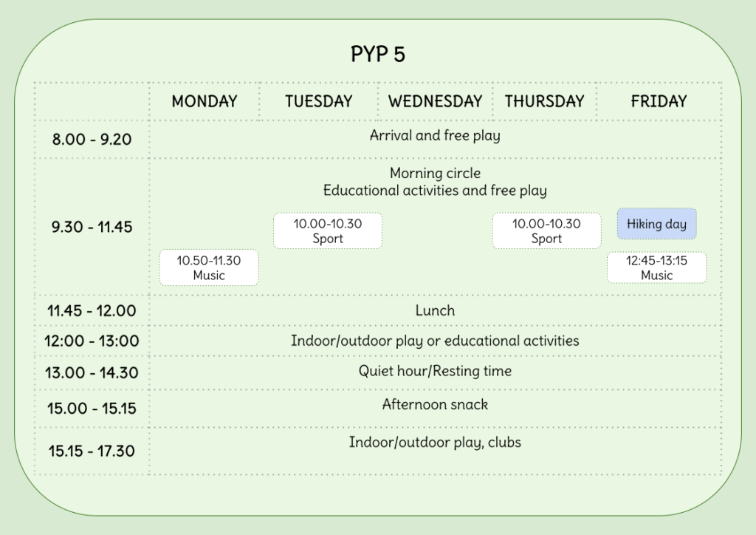
Task: Click the PYP 5 title
Action: (377, 55)
